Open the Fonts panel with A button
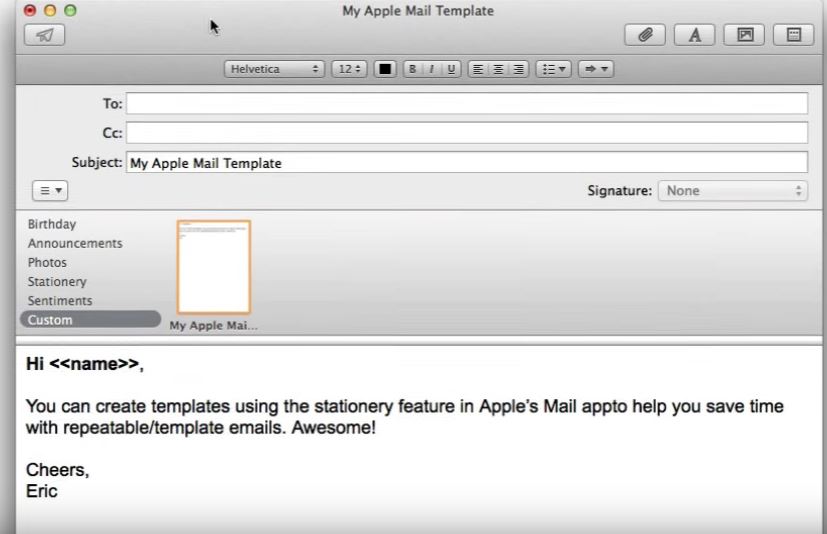Screen dimensions: 827x534 694,35
